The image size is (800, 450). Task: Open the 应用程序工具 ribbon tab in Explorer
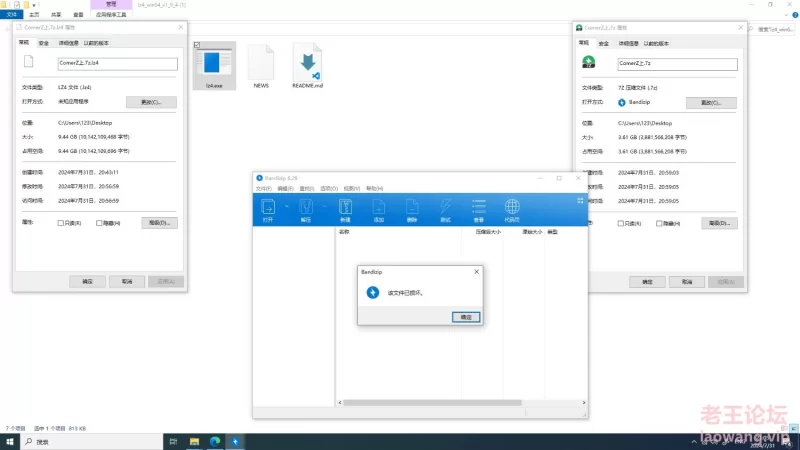111,15
